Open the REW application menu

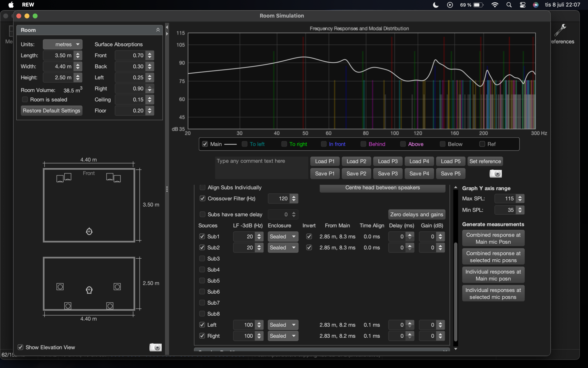[28, 5]
